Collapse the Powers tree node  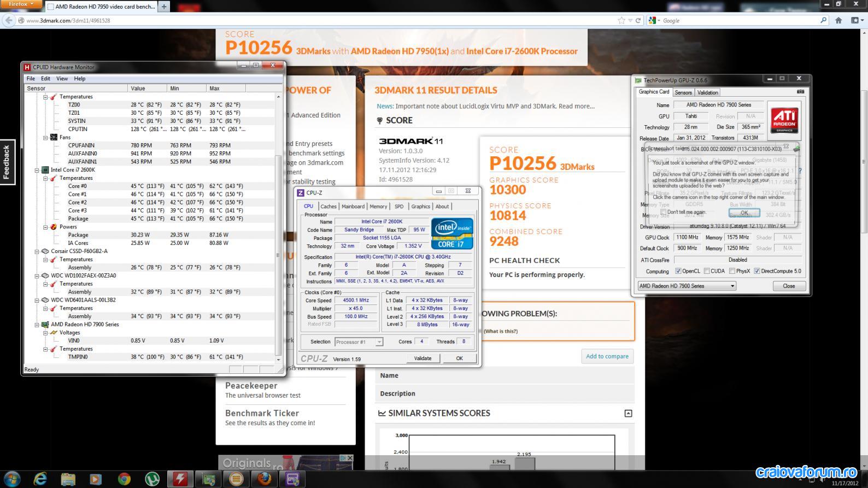(x=46, y=227)
